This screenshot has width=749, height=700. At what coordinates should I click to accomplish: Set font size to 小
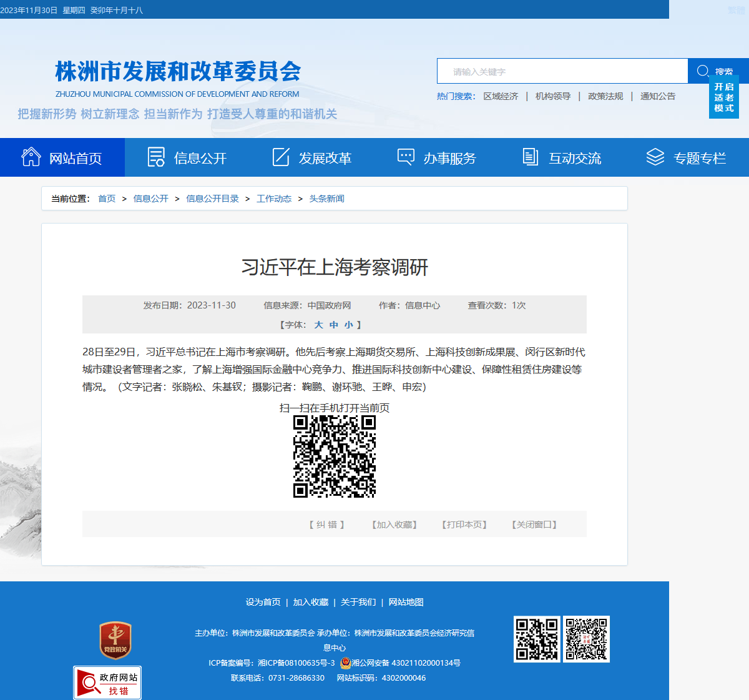[348, 325]
